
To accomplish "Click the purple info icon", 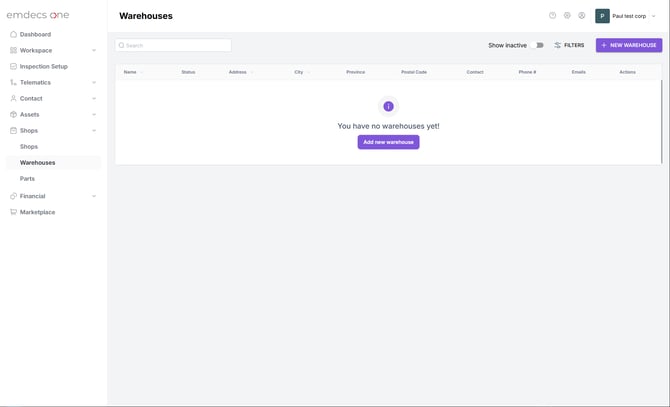I will (x=388, y=106).
